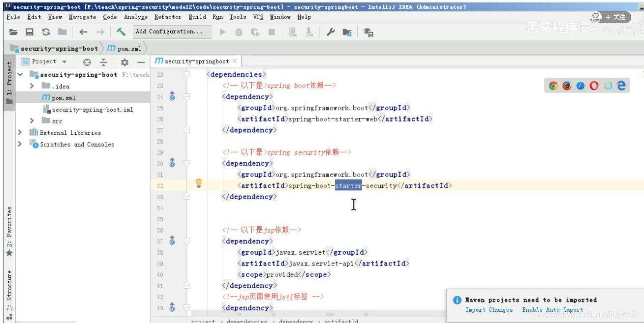Click the Back navigation arrow
The width and height of the screenshot is (644, 323).
83,32
